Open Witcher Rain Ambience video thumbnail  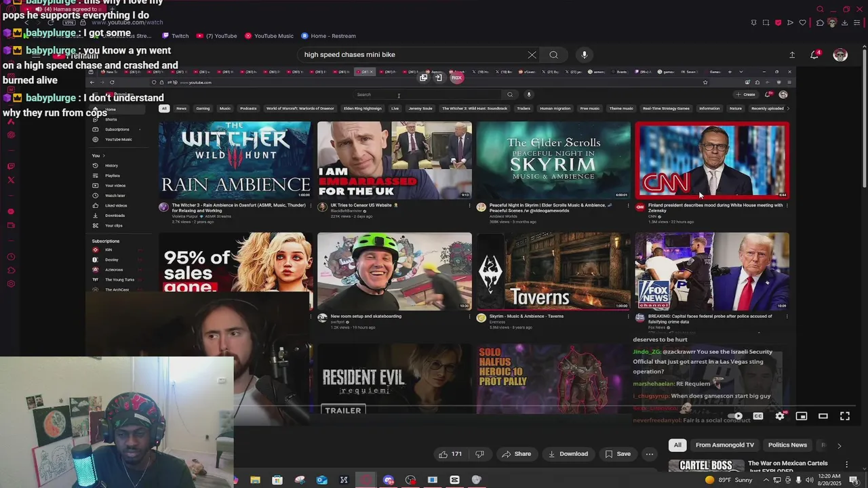tap(235, 160)
